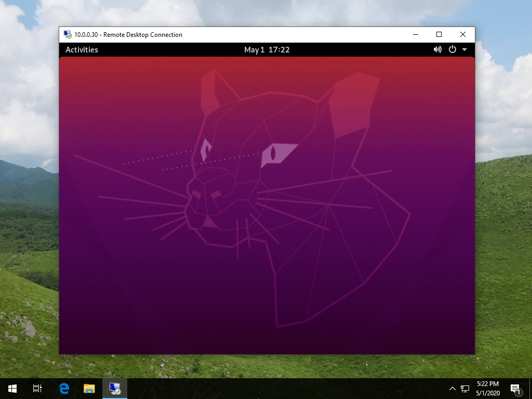Viewport: 532px width, 399px height.
Task: Click the volume icon in GNOME top bar
Action: tap(437, 49)
